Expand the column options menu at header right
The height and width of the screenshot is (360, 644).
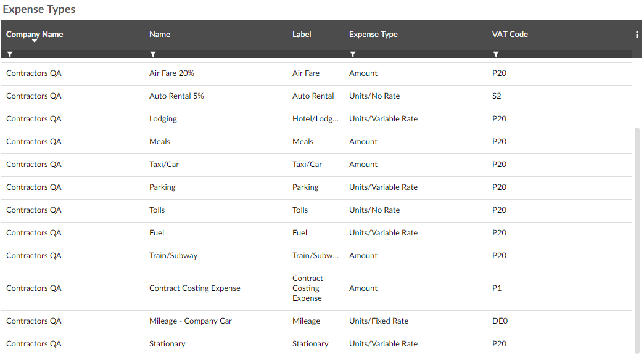(x=637, y=35)
